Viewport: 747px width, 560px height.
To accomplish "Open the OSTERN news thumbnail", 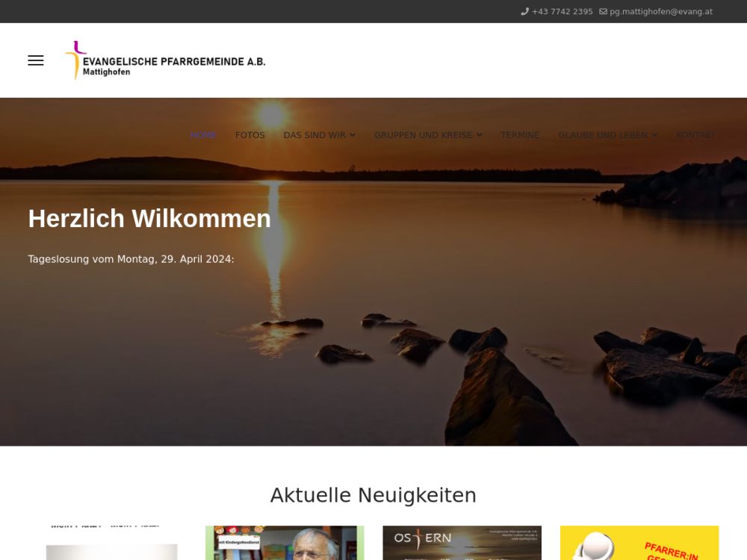I will (x=462, y=543).
